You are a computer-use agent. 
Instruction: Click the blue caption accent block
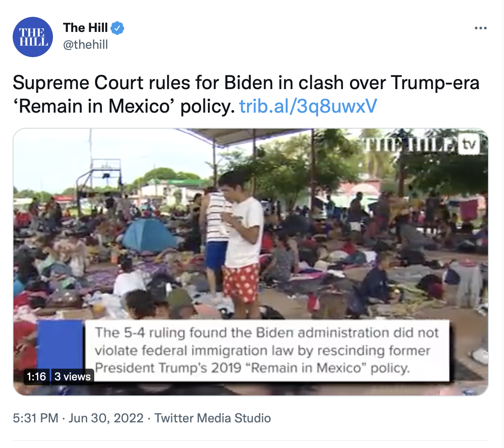(61, 345)
